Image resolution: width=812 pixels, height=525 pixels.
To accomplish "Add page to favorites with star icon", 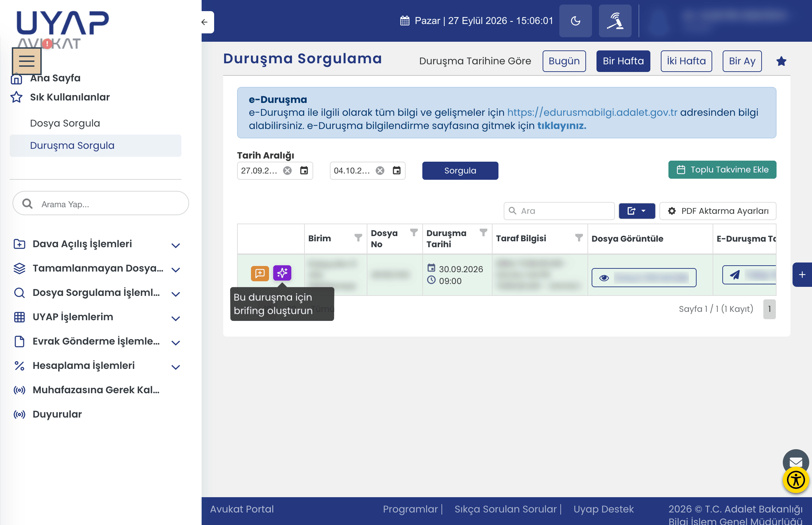I will pos(781,62).
